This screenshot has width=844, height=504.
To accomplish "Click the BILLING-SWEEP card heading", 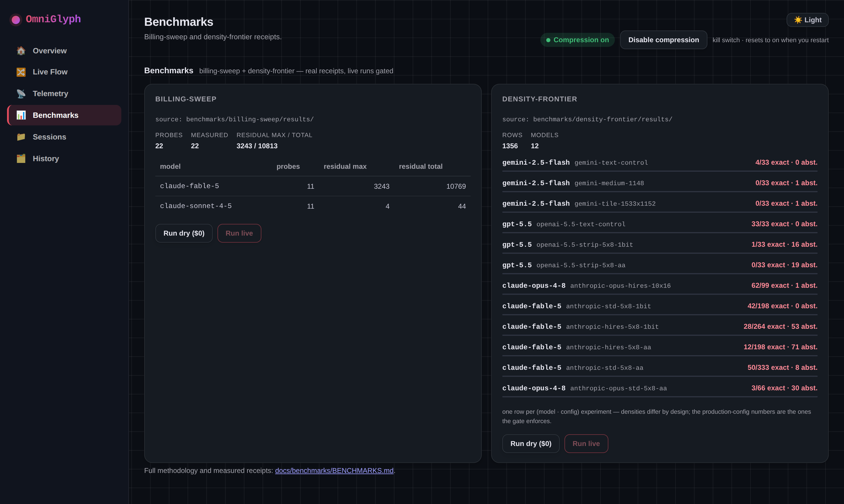I will point(186,99).
